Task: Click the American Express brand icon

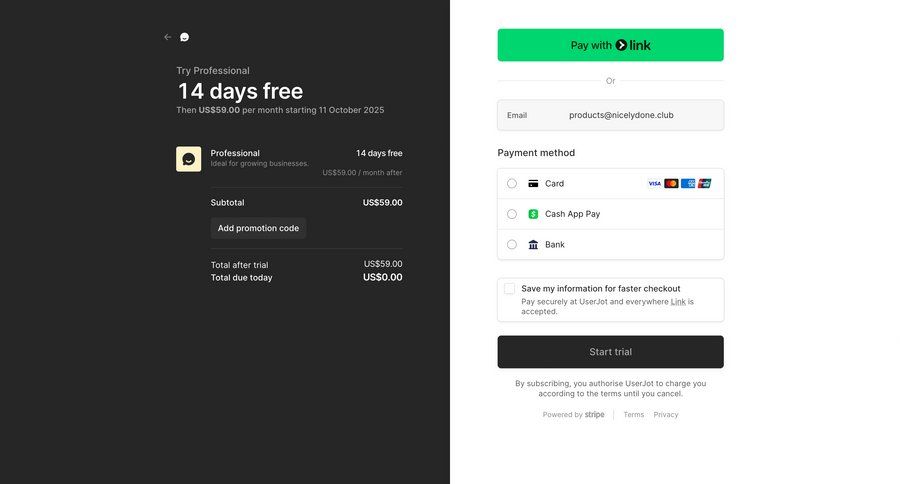Action: click(x=688, y=184)
